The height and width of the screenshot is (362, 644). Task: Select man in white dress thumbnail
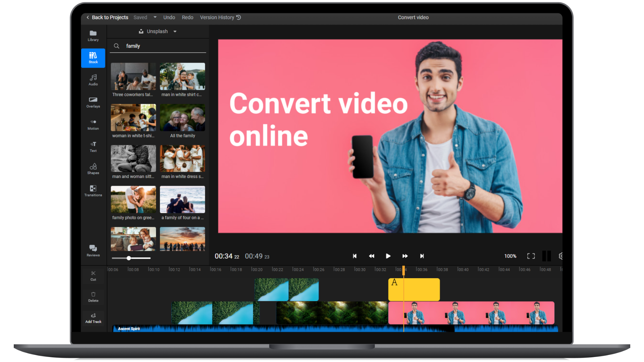coord(182,159)
